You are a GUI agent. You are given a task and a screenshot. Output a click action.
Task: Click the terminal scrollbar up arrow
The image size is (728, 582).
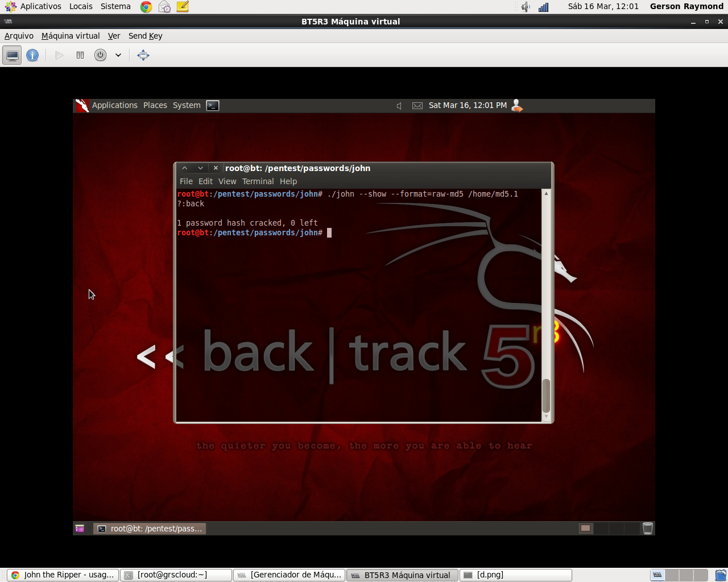[x=546, y=193]
